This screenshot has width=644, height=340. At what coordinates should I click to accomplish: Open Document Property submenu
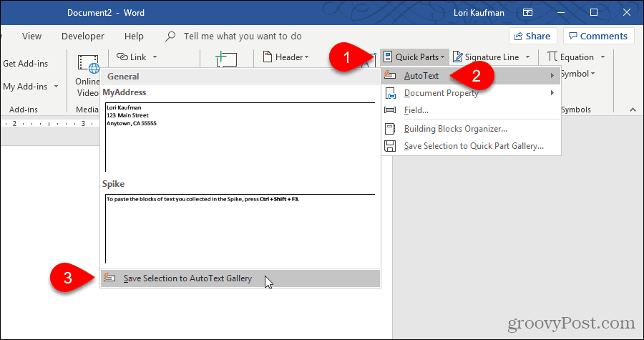click(x=471, y=93)
